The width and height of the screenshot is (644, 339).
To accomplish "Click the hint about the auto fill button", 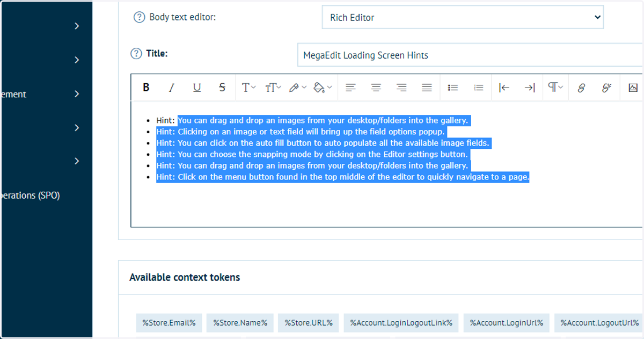I will click(323, 143).
